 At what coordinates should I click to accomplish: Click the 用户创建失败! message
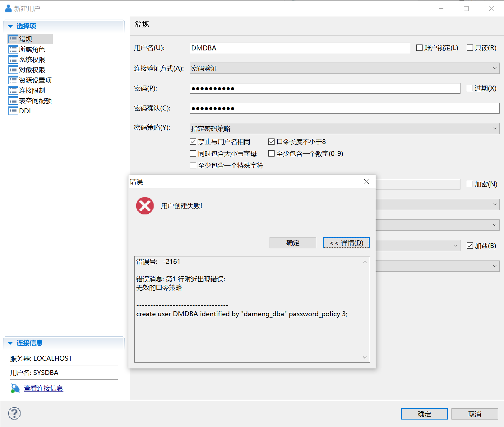point(182,206)
